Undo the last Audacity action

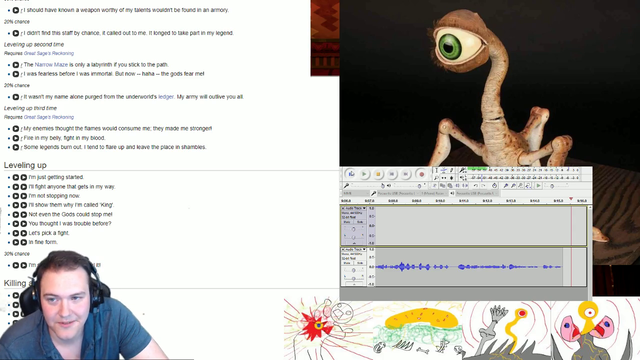tap(476, 186)
